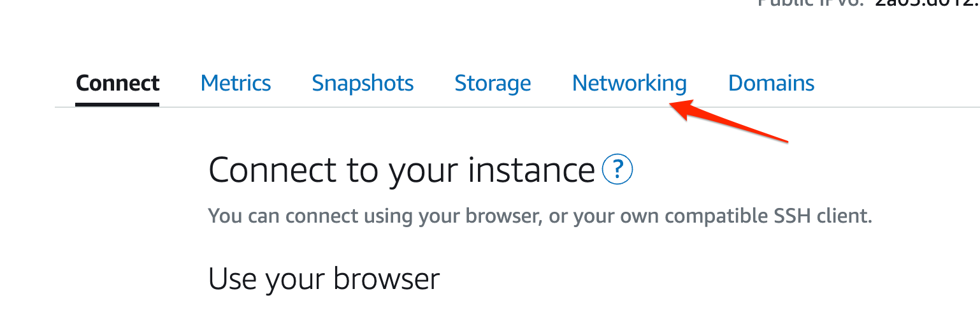Click the help question mark icon
This screenshot has width=980, height=319.
click(617, 170)
